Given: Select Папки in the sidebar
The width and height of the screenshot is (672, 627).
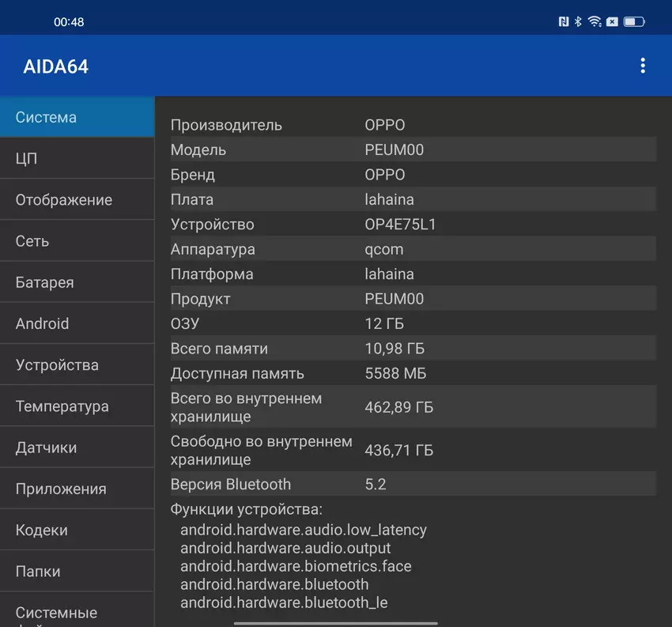Looking at the screenshot, I should (77, 571).
